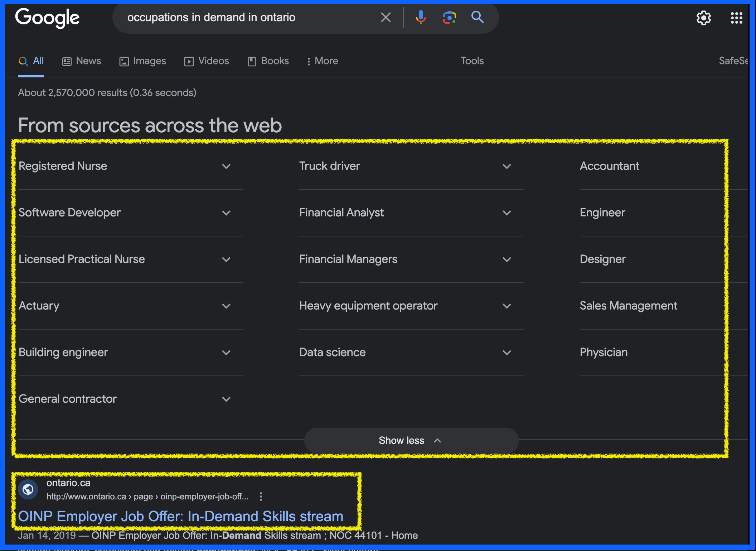
Task: Expand Heavy equipment operator details
Action: [x=507, y=306]
